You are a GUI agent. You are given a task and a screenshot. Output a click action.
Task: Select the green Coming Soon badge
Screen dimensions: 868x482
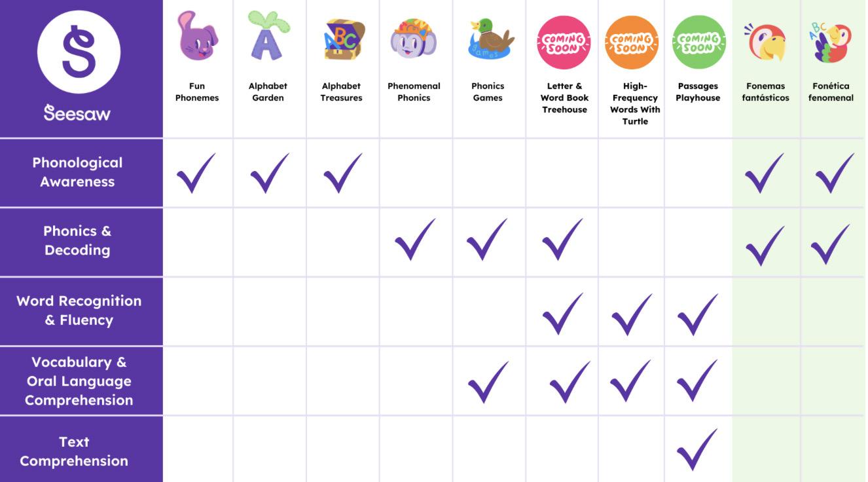[x=699, y=43]
